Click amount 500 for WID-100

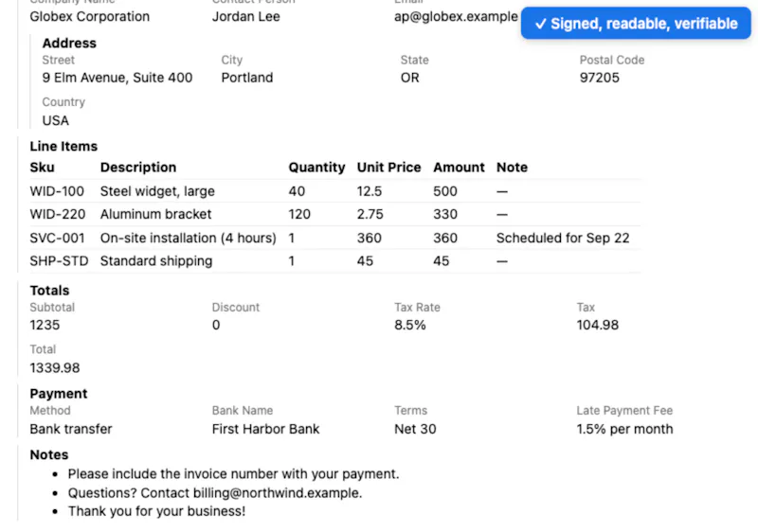click(445, 191)
